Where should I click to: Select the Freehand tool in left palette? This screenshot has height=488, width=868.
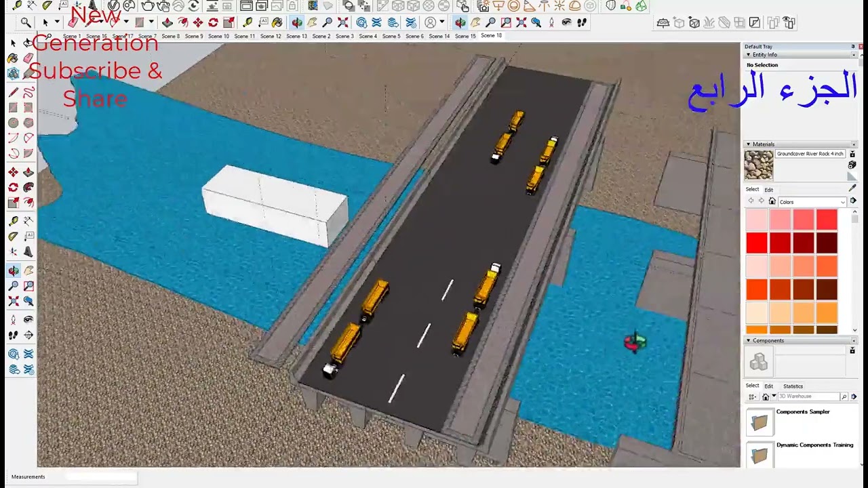pyautogui.click(x=28, y=93)
